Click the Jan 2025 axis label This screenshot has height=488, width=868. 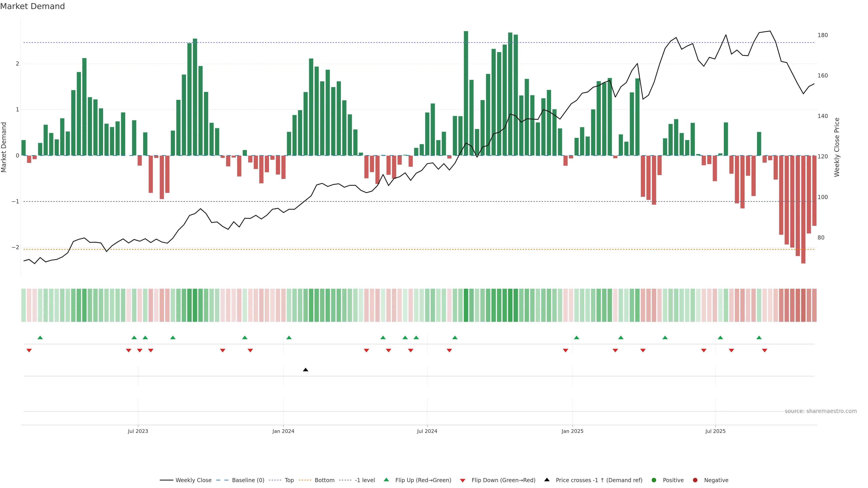click(572, 431)
